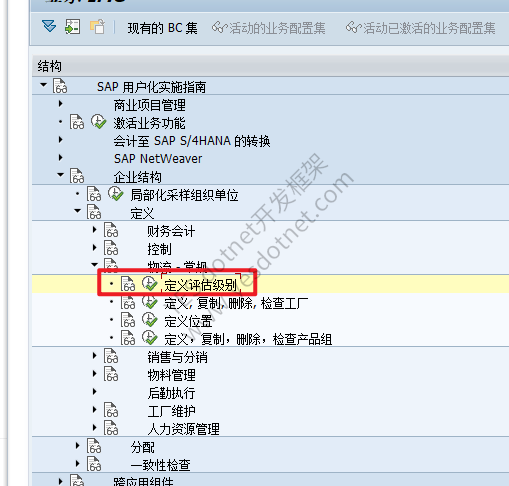The image size is (509, 486).
Task: Open documentation icon for 定义位置
Action: pyautogui.click(x=128, y=320)
